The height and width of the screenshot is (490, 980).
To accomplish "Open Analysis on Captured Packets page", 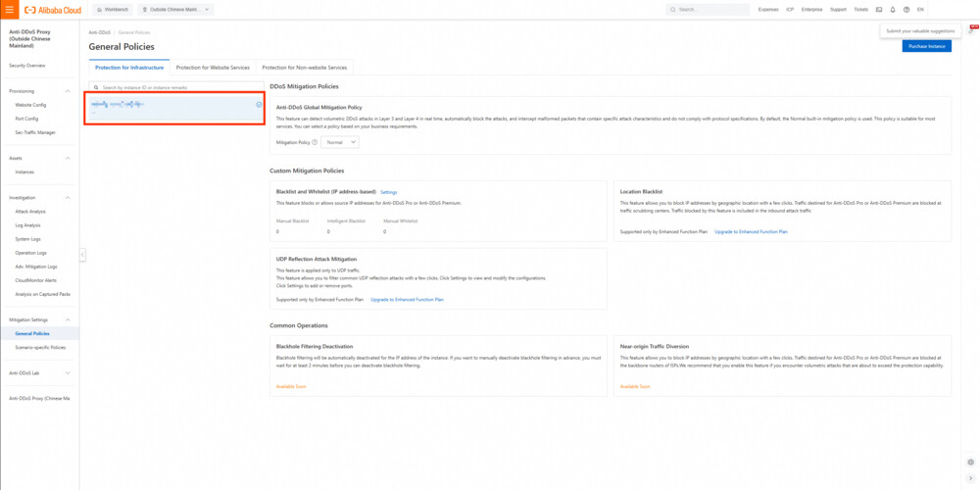I will click(x=42, y=294).
